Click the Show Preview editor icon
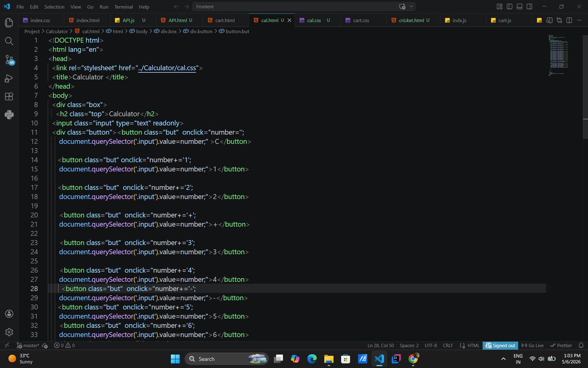The height and width of the screenshot is (368, 588). (549, 21)
